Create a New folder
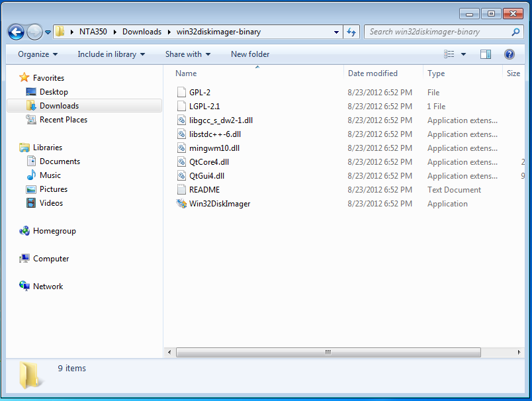The image size is (532, 401). pyautogui.click(x=250, y=54)
